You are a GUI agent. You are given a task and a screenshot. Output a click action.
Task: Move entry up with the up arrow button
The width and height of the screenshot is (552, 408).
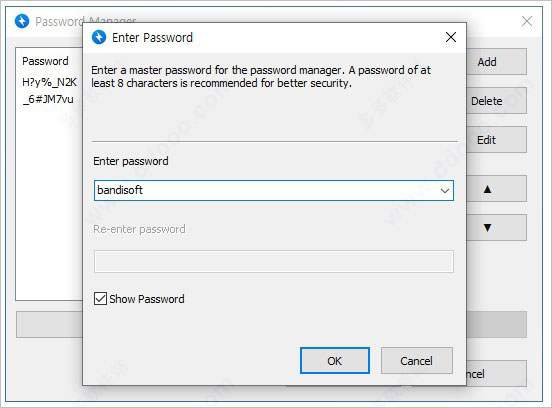pos(496,189)
